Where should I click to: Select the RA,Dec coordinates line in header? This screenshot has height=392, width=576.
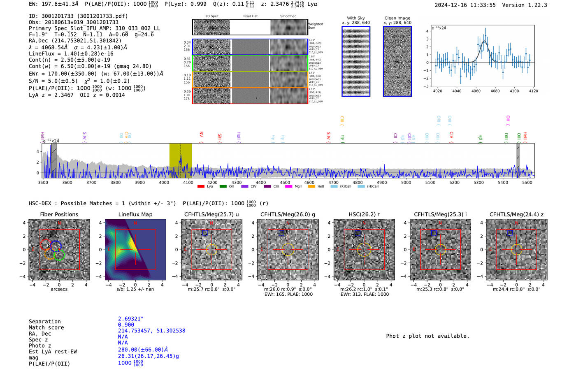pos(75,41)
